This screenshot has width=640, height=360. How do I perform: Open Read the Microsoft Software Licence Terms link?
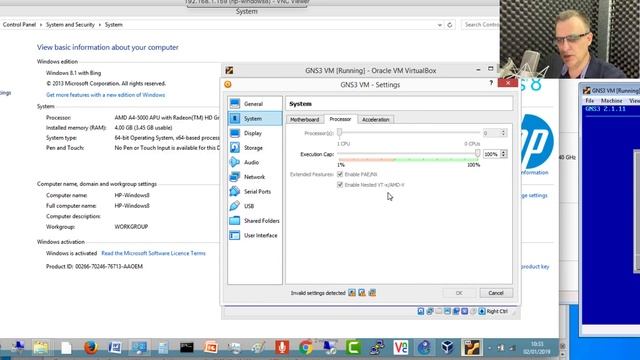point(153,253)
